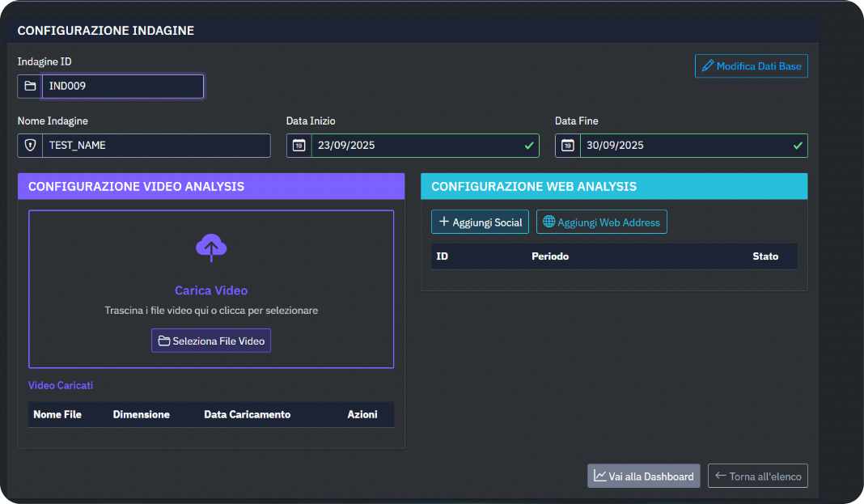Click into the Indagine ID field
This screenshot has height=504, width=864.
[x=121, y=86]
